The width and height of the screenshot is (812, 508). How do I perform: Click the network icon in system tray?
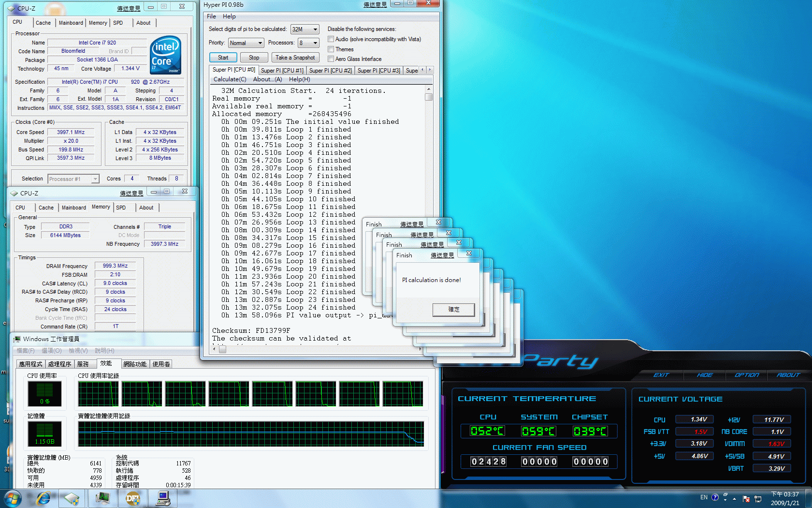pyautogui.click(x=758, y=498)
